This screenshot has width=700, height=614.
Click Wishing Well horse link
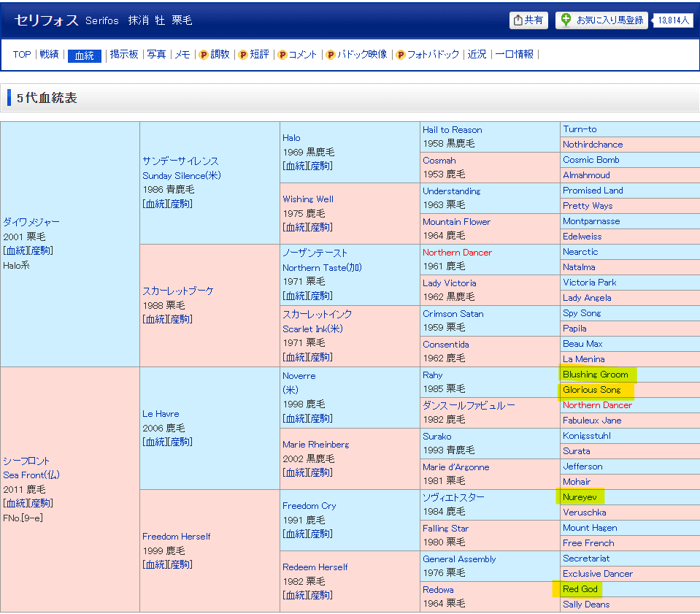click(x=308, y=199)
